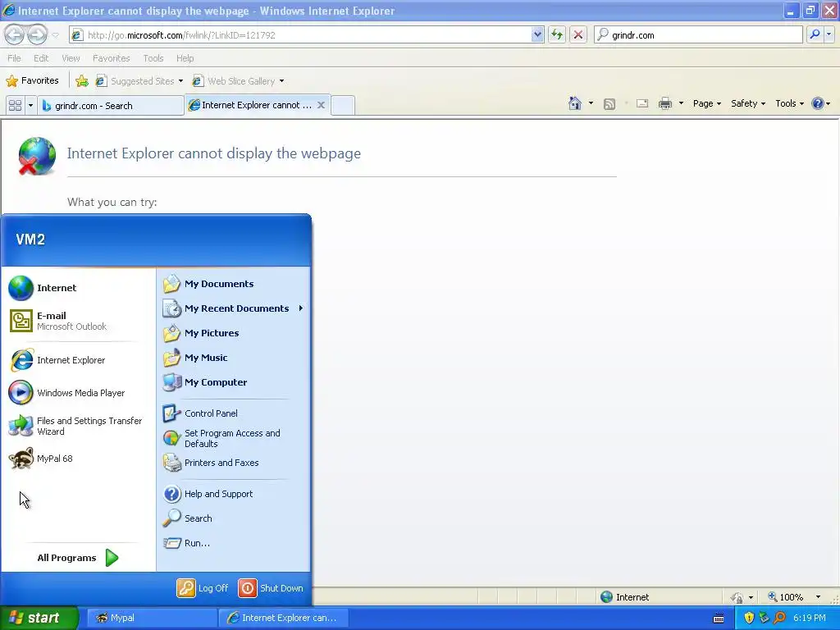Open Quick Tabs grid icon
Viewport: 840px width, 630px height.
pyautogui.click(x=15, y=106)
